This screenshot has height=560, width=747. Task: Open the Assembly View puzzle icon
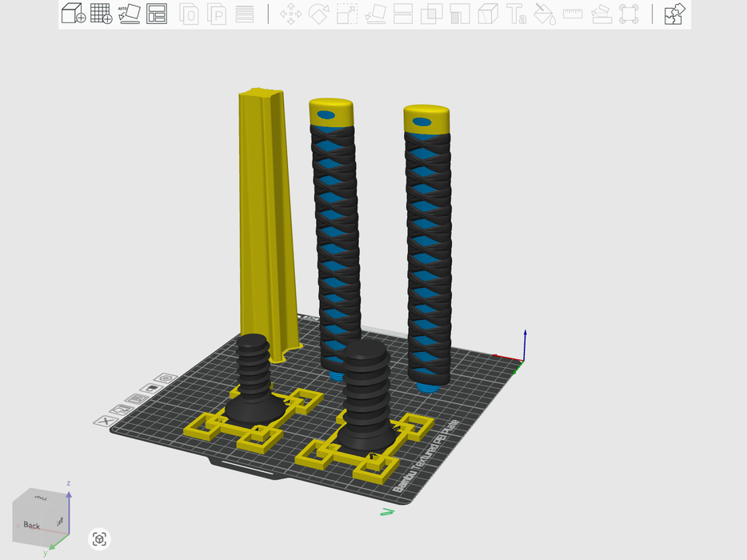675,14
